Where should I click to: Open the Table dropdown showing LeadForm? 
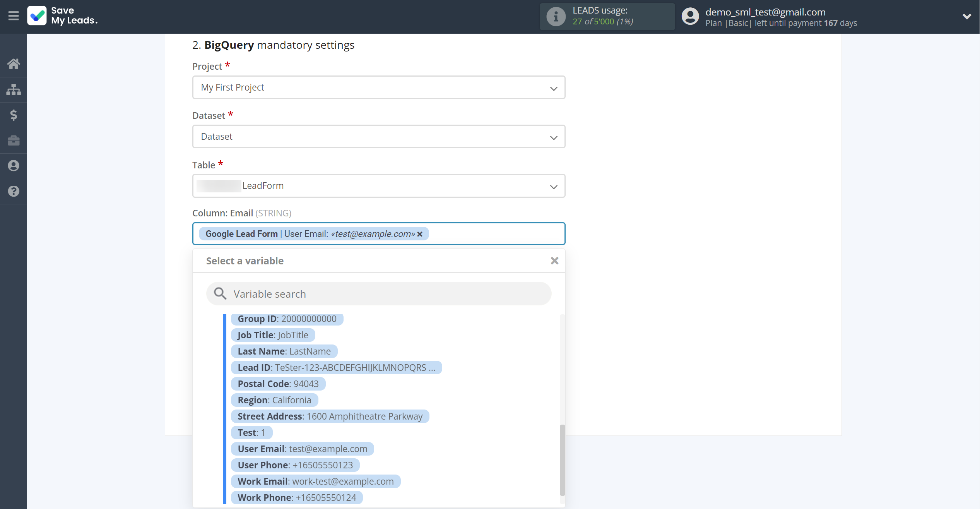coord(379,186)
